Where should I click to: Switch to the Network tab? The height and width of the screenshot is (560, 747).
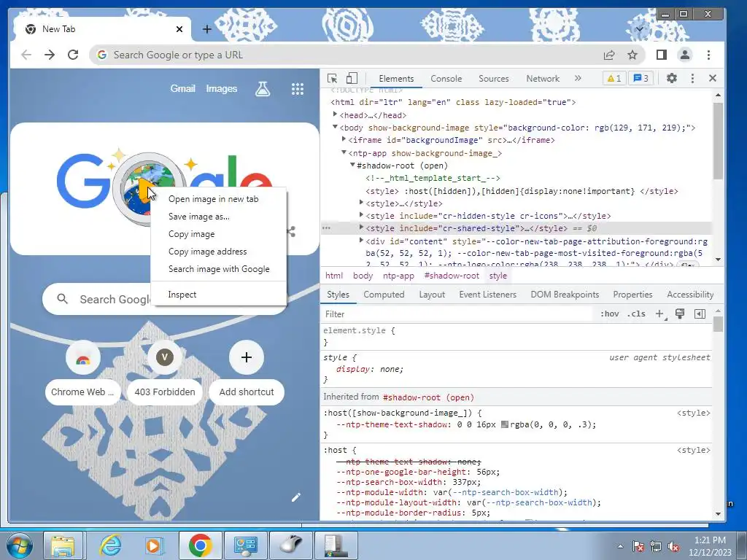[x=543, y=79]
